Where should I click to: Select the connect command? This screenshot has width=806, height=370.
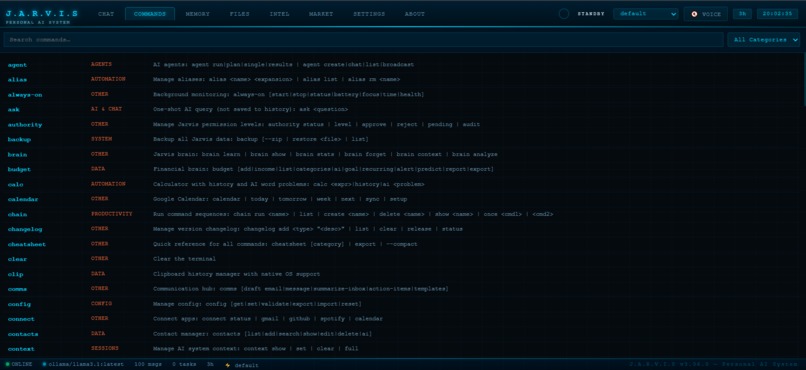pos(21,319)
